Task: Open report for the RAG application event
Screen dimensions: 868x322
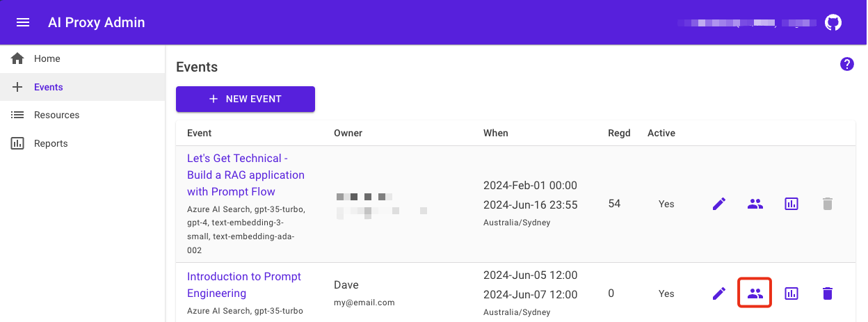Action: tap(791, 204)
